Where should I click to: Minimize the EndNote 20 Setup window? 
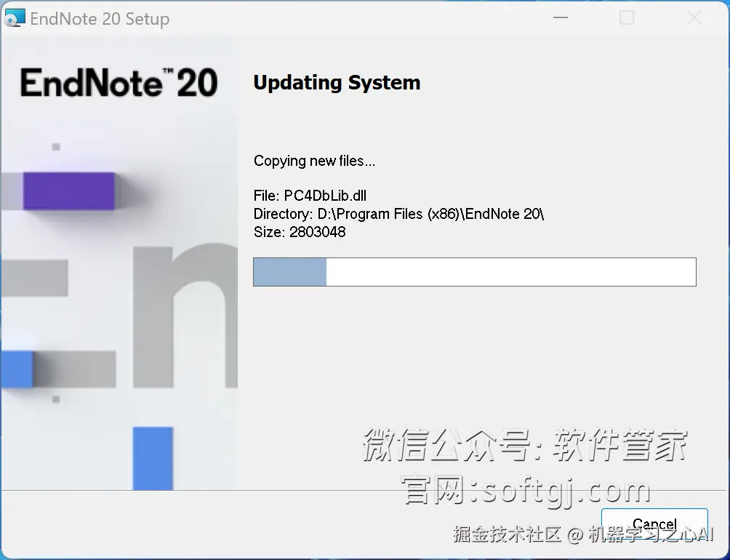click(560, 17)
